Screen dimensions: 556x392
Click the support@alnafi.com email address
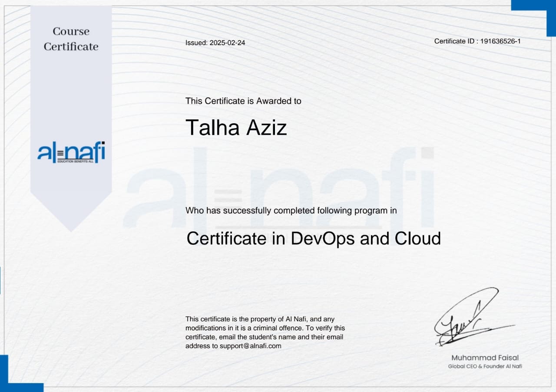pyautogui.click(x=251, y=346)
